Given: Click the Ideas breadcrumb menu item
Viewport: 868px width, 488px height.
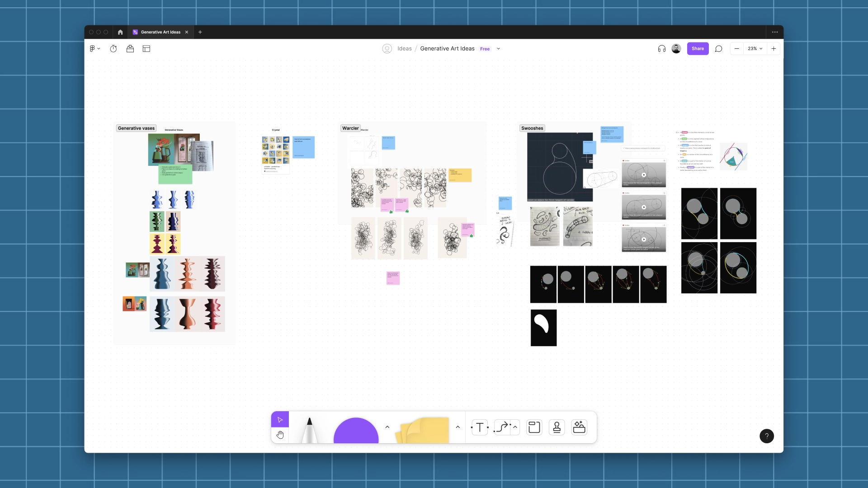Looking at the screenshot, I should click(x=404, y=48).
